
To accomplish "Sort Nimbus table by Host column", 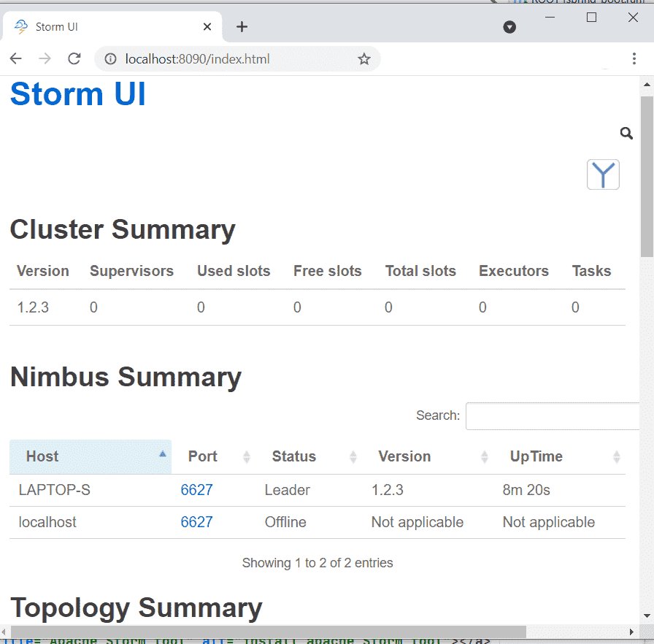I will coord(91,457).
